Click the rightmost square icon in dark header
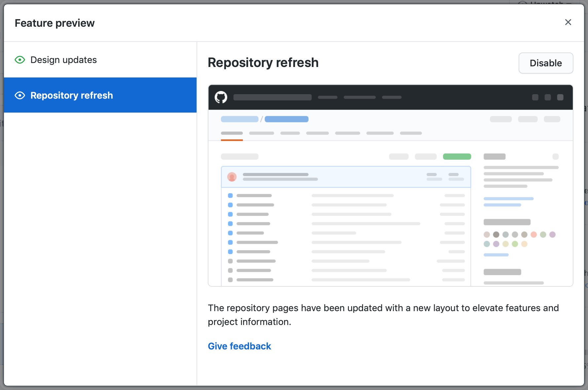This screenshot has width=588, height=390. tap(560, 97)
